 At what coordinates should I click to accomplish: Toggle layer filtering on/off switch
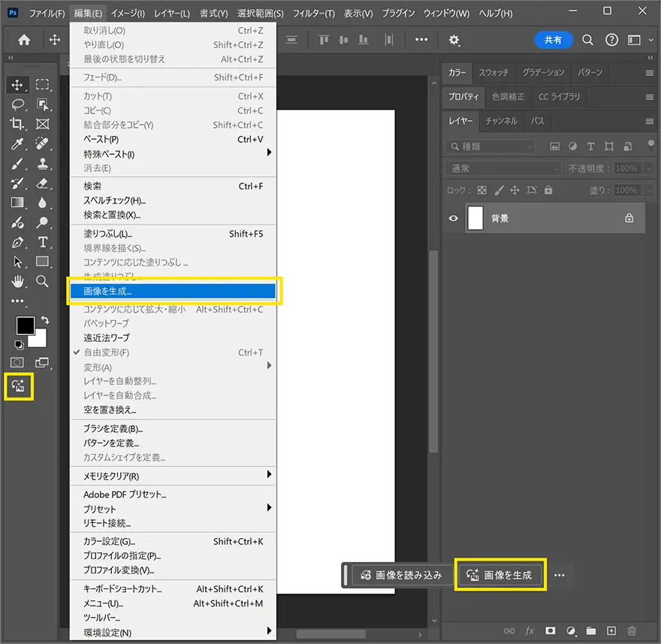[x=651, y=146]
